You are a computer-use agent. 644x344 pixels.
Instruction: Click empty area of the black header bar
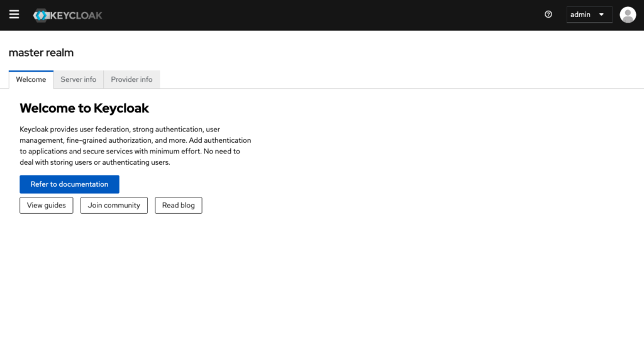pos(314,14)
